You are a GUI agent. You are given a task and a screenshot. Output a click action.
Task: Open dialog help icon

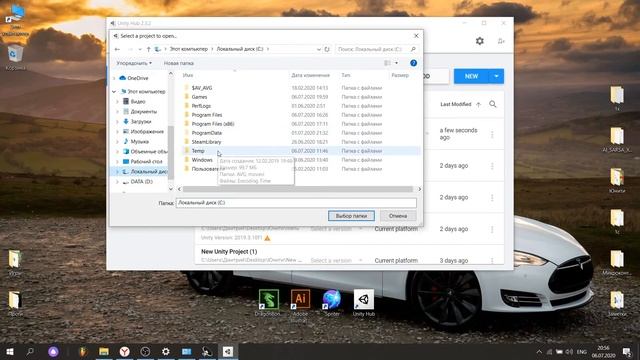413,63
